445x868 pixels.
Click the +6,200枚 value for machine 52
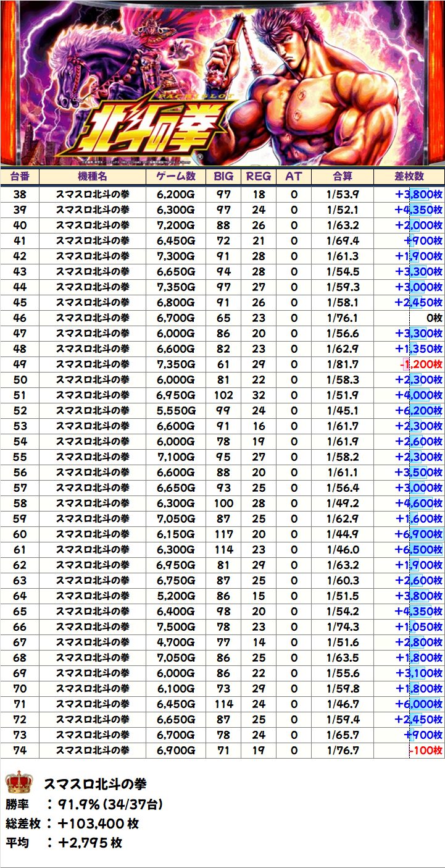coord(419,410)
